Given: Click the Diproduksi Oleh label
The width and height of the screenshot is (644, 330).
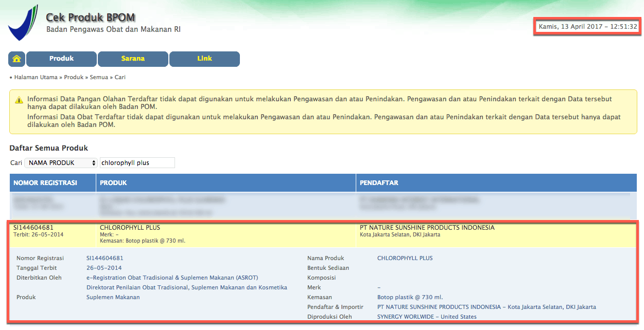Looking at the screenshot, I should 329,317.
